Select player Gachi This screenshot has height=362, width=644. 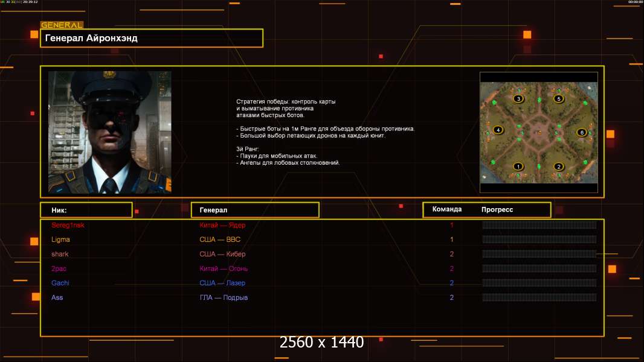[60, 283]
